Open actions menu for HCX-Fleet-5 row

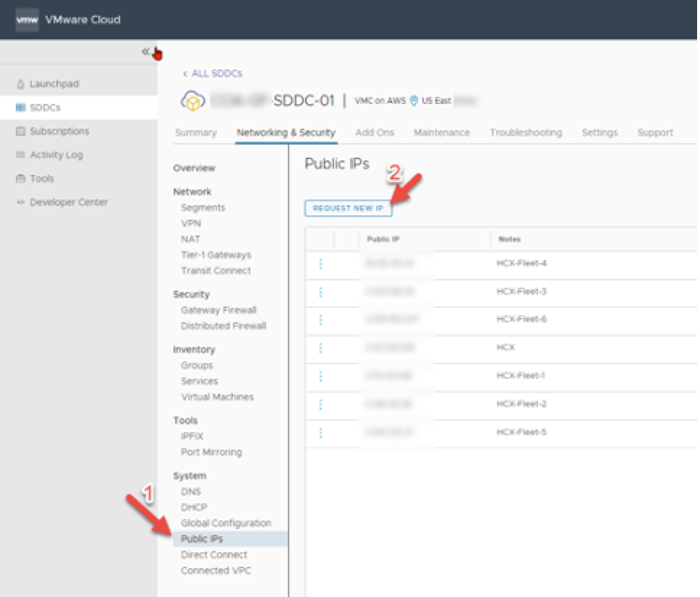pyautogui.click(x=320, y=432)
